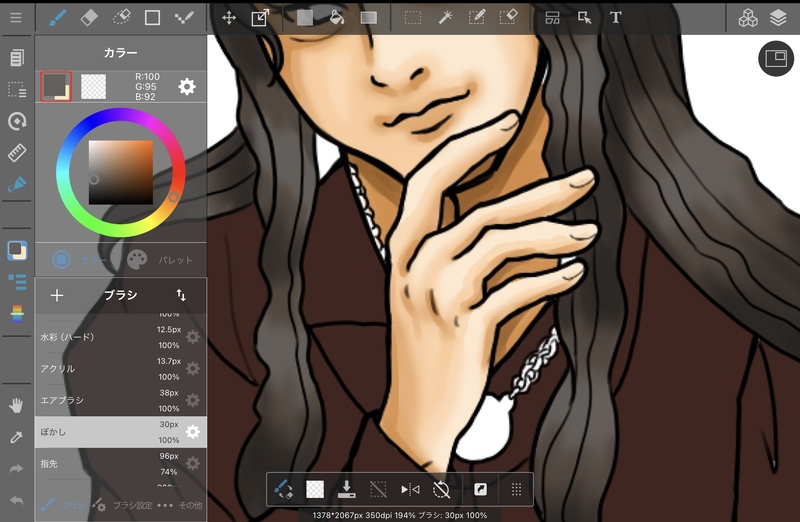
Task: Select the operation cursor tool
Action: pos(584,18)
